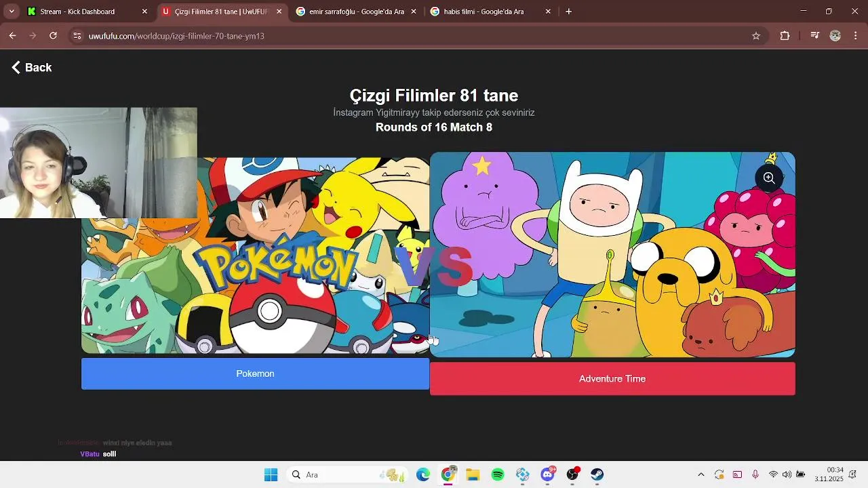Close the habis filmi tab

coord(548,12)
